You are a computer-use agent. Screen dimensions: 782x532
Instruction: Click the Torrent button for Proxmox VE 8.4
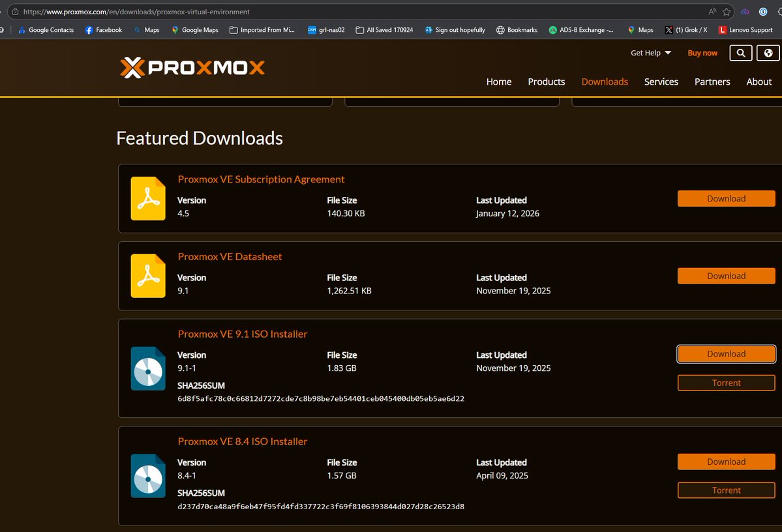[x=726, y=490]
